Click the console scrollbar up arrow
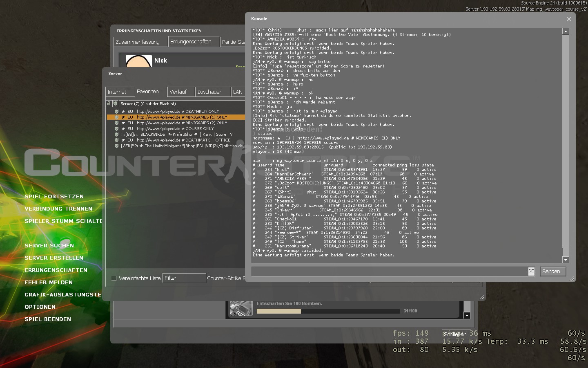The width and height of the screenshot is (588, 368). point(566,31)
